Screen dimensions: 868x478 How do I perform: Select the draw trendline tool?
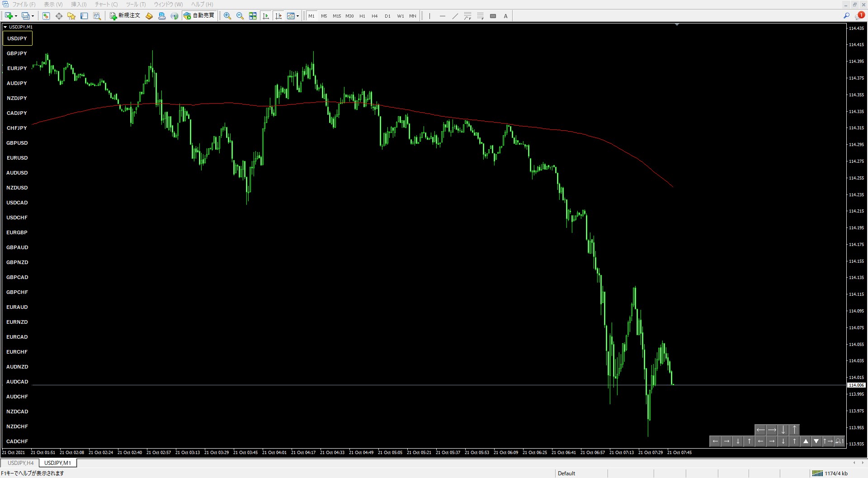[455, 16]
